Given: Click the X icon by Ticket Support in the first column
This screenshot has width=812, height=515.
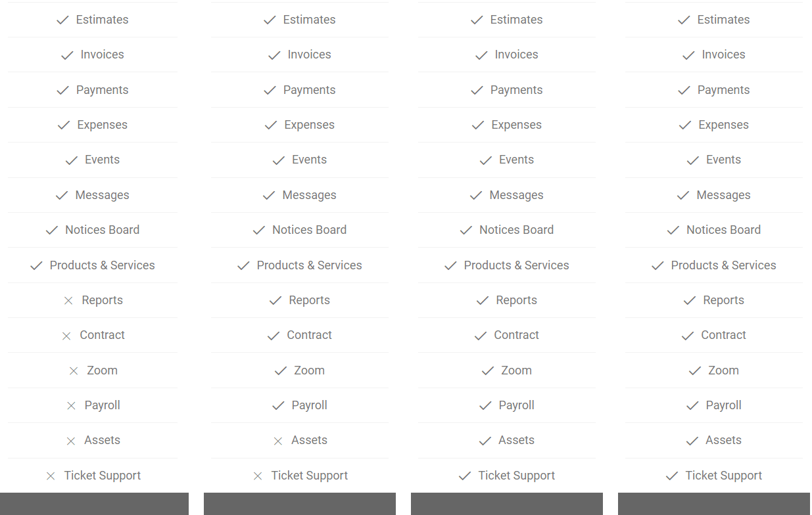Looking at the screenshot, I should point(51,476).
